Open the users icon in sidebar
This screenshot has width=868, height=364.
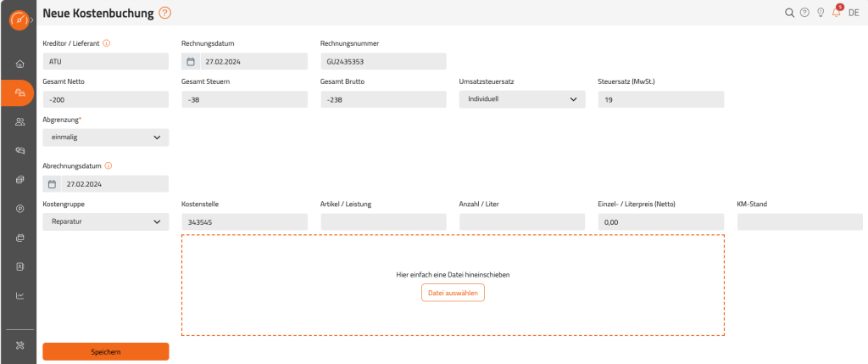(20, 122)
